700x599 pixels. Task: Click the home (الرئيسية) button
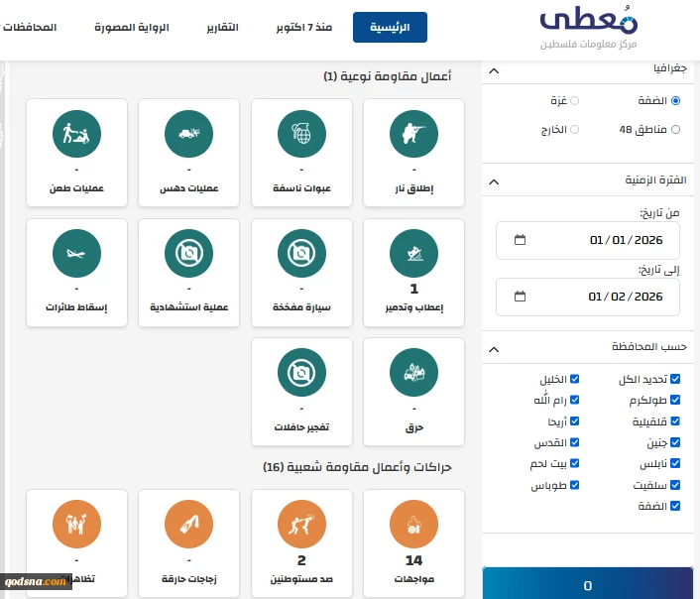(390, 28)
